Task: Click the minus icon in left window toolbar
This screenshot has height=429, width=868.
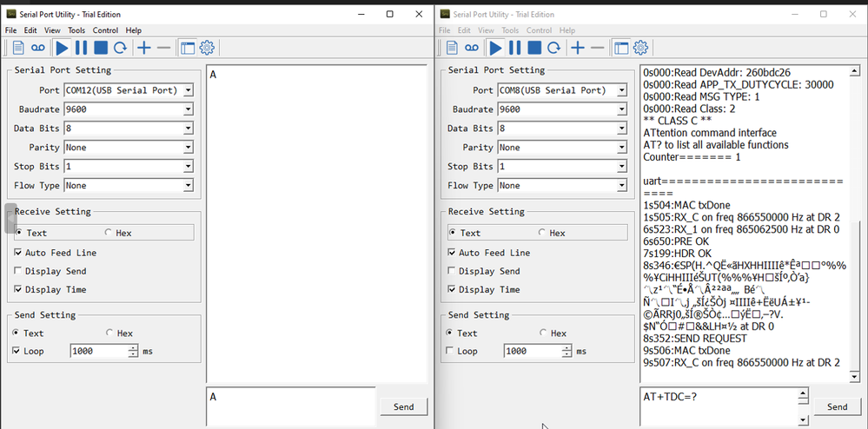Action: (164, 48)
